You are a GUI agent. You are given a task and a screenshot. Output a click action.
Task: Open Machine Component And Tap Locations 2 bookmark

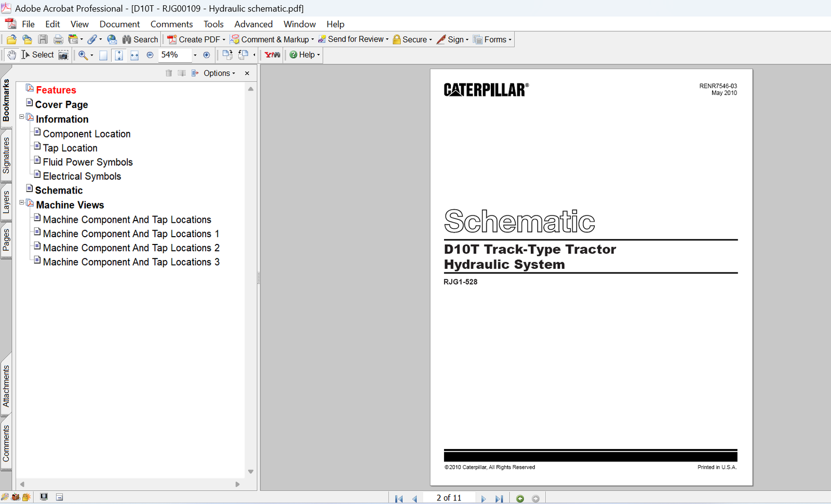click(x=131, y=248)
